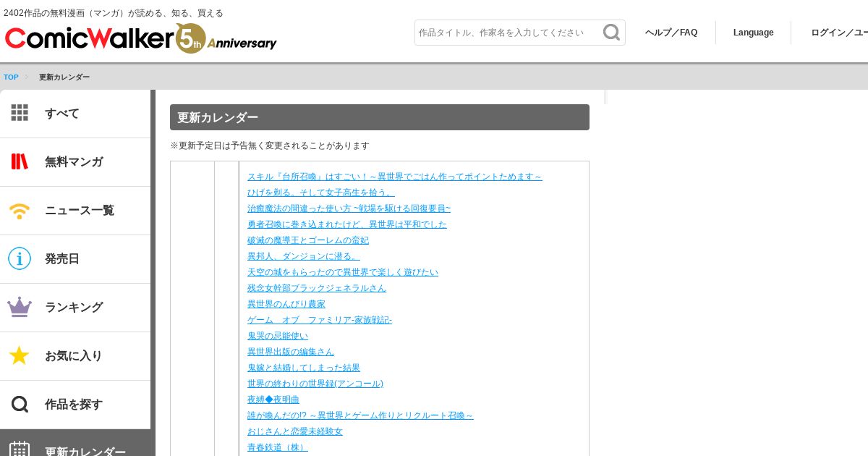
Task: Open 勇者召喚に巻き込まれたけど、異世界は平和でした link
Action: pos(347,224)
